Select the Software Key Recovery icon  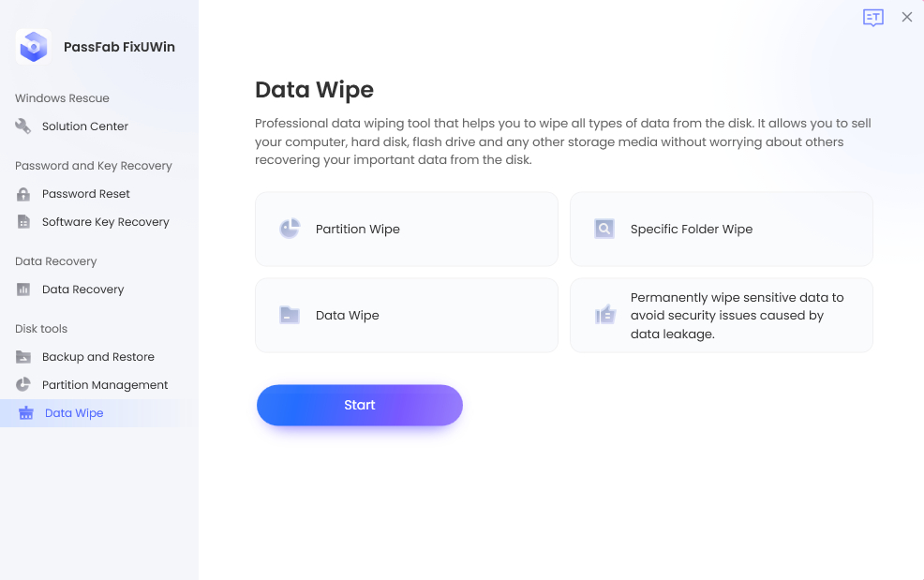click(24, 221)
